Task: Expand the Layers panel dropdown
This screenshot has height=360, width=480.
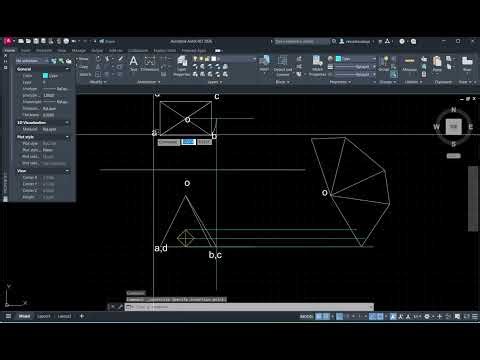Action: [214, 82]
